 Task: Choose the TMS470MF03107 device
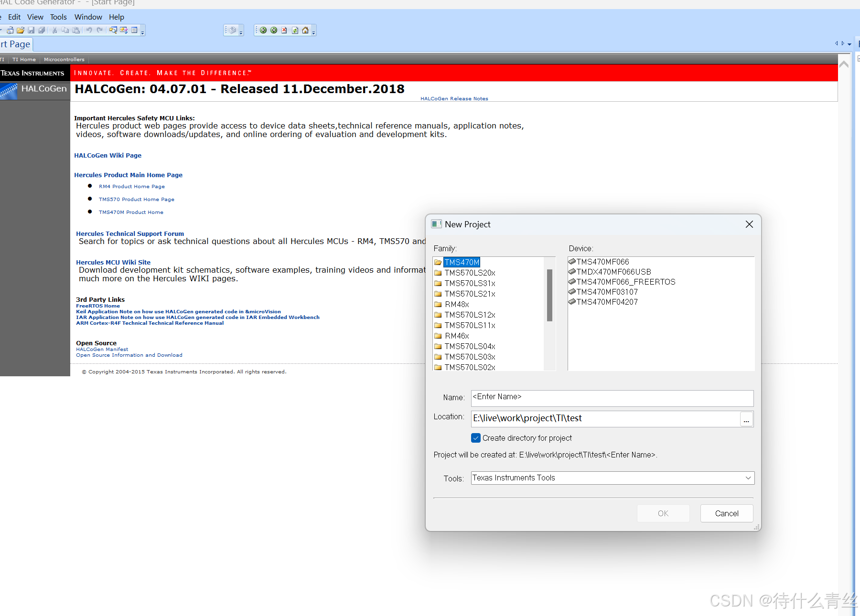click(603, 292)
